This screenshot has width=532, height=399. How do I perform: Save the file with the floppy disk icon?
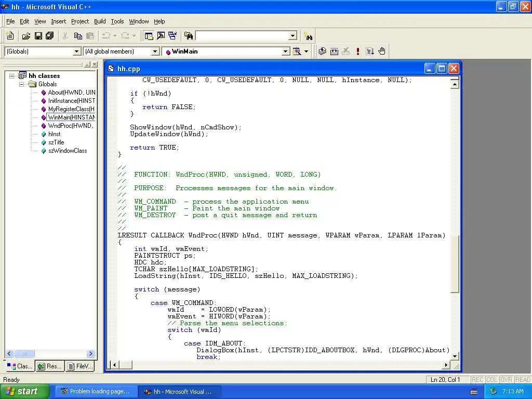38,36
